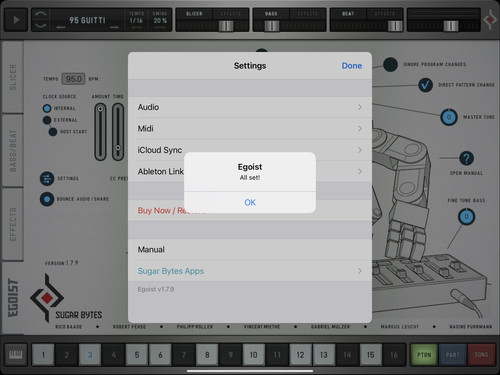Tap Done in Settings header
500x375 pixels.
tap(352, 66)
